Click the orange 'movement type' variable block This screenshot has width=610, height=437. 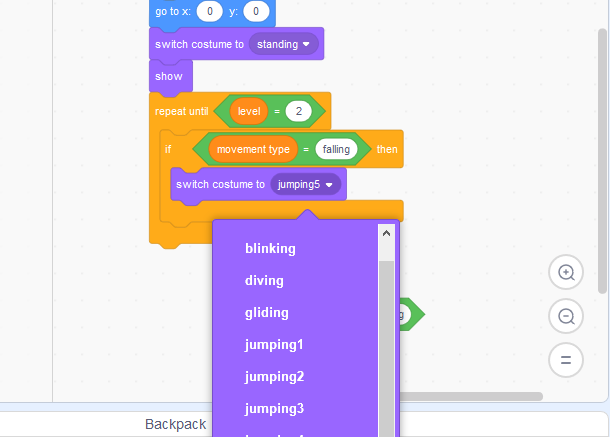click(253, 149)
